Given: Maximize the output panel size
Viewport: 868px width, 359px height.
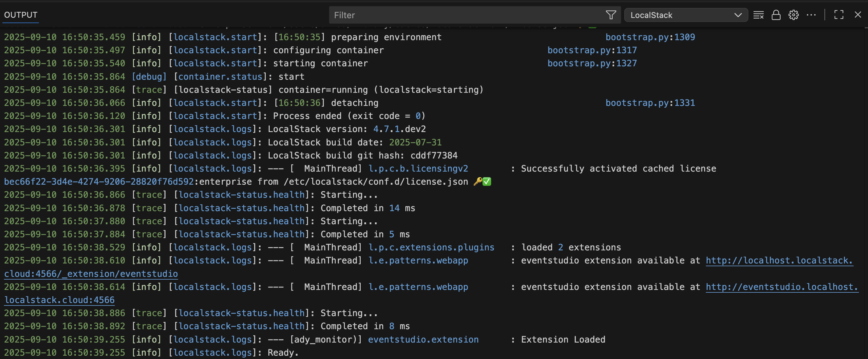Looking at the screenshot, I should pos(839,15).
